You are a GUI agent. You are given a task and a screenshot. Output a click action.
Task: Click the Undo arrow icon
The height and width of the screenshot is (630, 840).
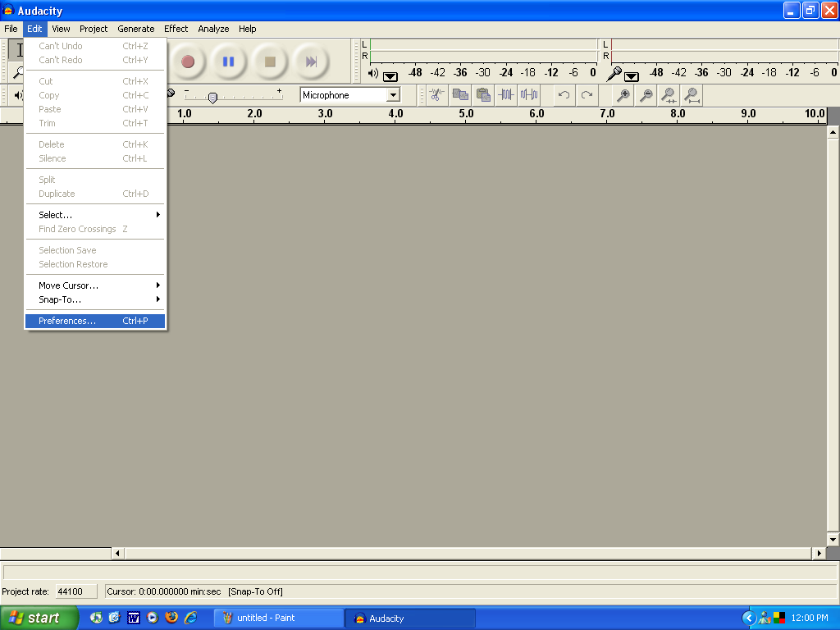point(564,95)
